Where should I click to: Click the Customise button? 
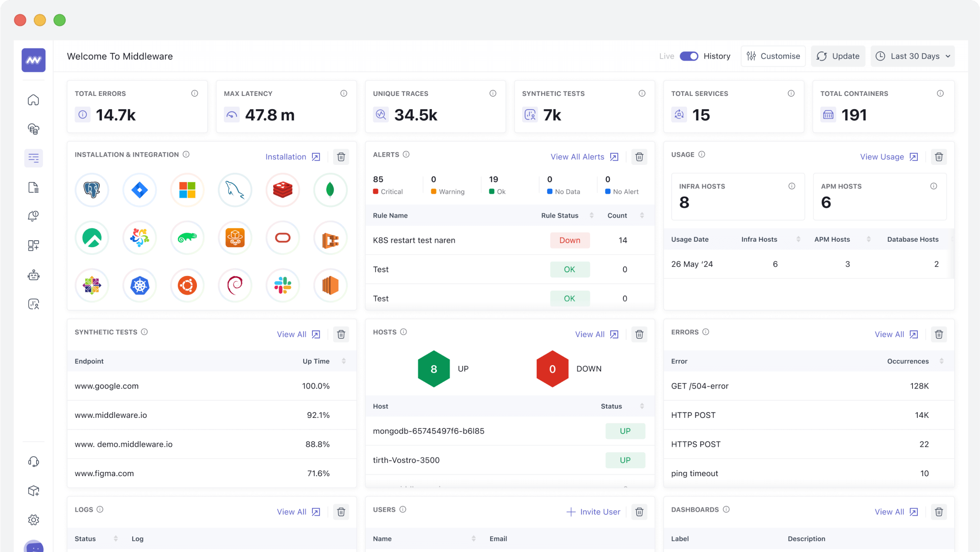[x=773, y=56]
